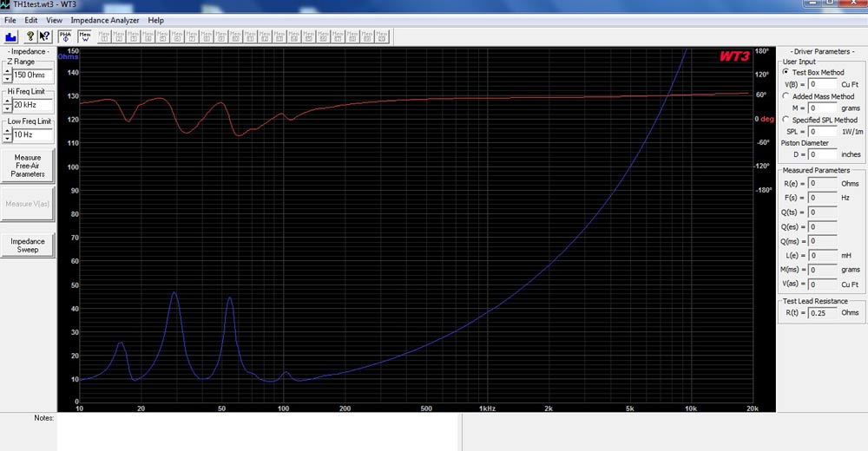The height and width of the screenshot is (451, 868).
Task: Open the Help menu
Action: tap(155, 20)
